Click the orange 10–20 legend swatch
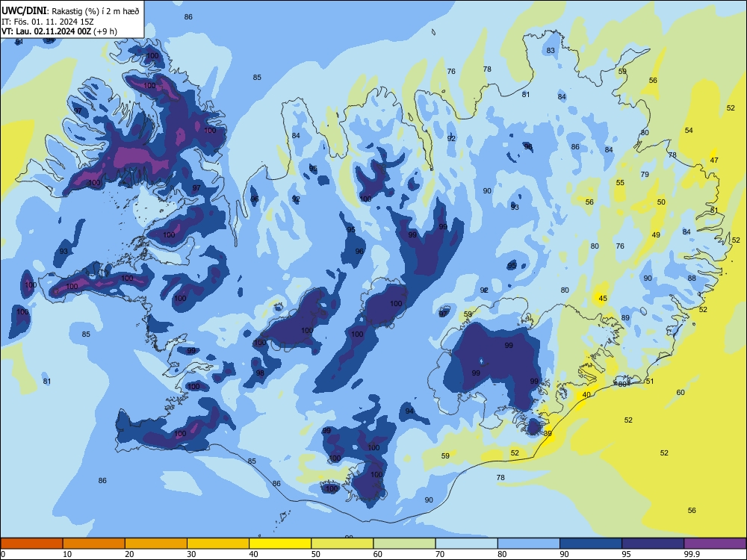The image size is (747, 560). pyautogui.click(x=94, y=544)
